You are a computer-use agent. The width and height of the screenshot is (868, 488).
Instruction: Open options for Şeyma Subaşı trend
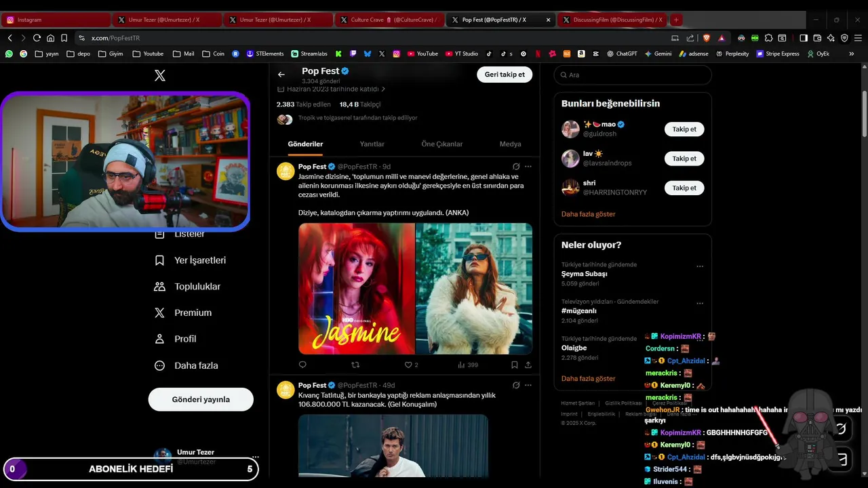[700, 266]
